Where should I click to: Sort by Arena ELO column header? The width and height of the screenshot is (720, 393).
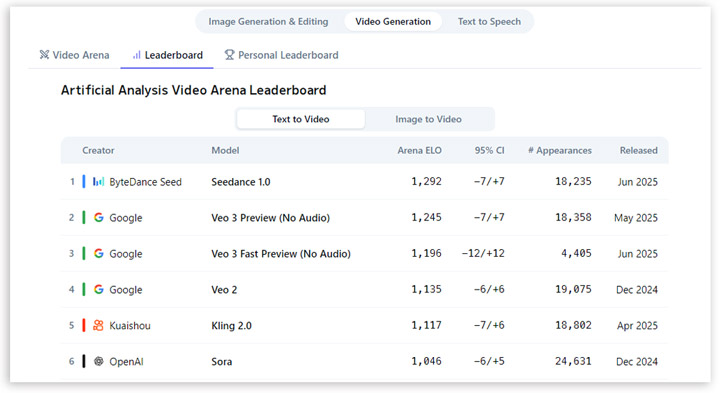click(419, 150)
